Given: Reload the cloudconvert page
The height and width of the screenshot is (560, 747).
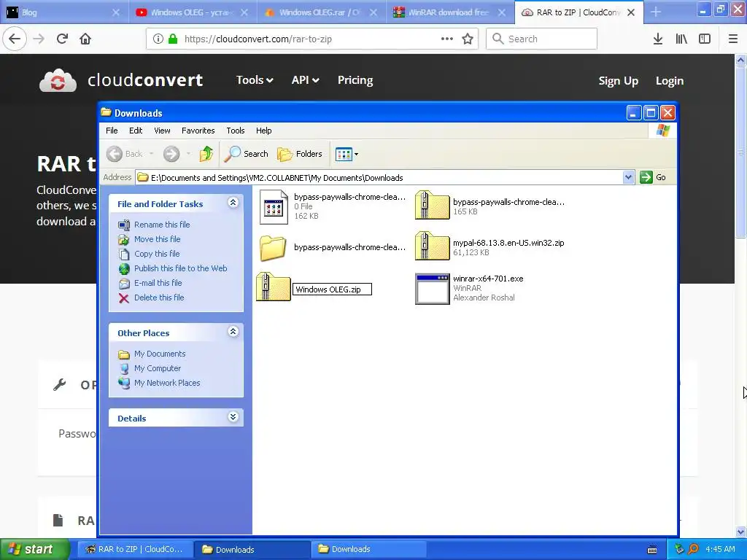Looking at the screenshot, I should (x=62, y=39).
